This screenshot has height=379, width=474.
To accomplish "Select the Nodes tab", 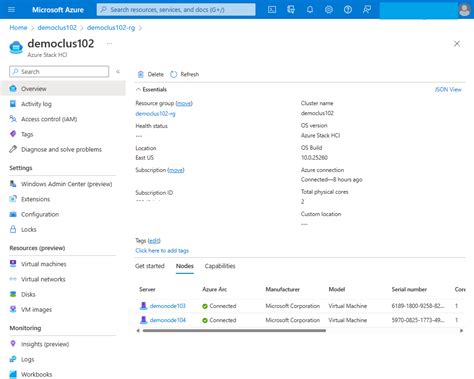I will [185, 266].
